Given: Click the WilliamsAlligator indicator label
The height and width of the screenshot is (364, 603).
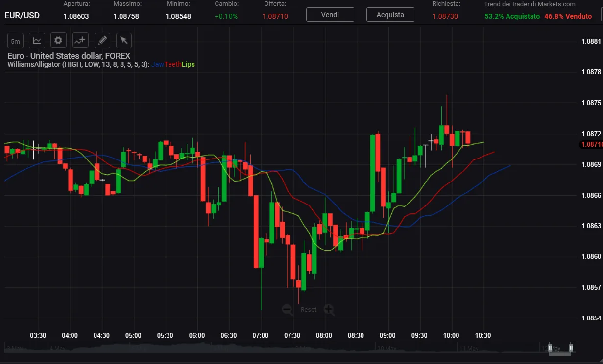Looking at the screenshot, I should (x=78, y=64).
